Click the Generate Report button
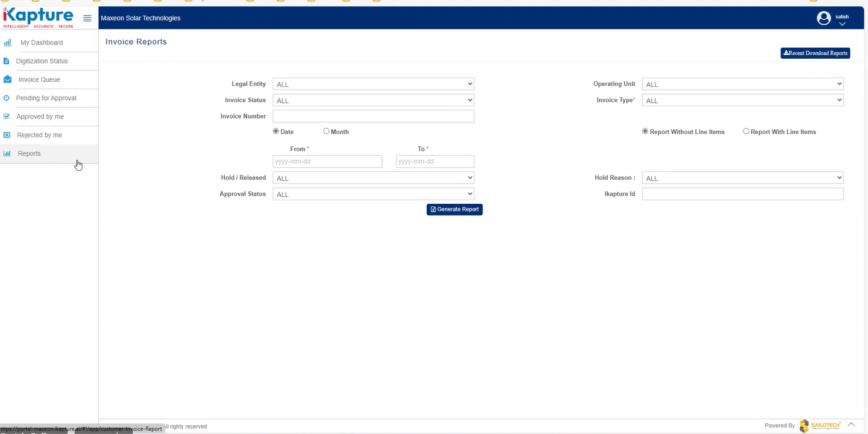Image resolution: width=868 pixels, height=434 pixels. [454, 209]
